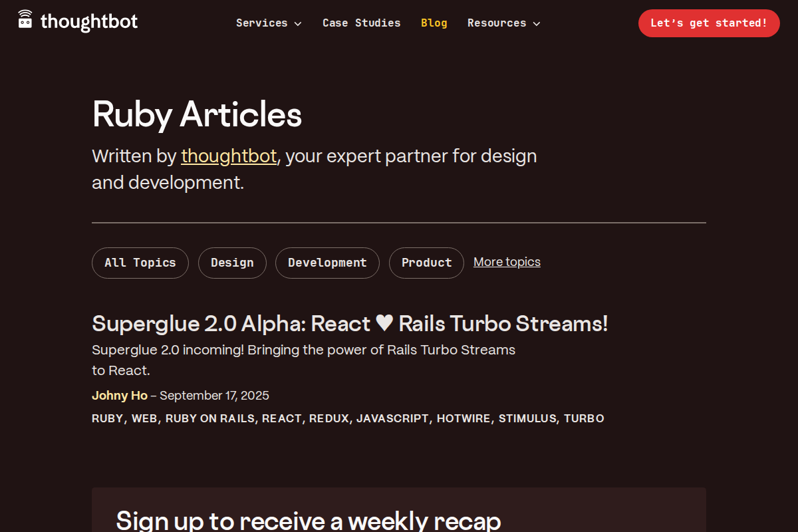Click the Let's get started! button
The width and height of the screenshot is (798, 532).
tap(708, 23)
